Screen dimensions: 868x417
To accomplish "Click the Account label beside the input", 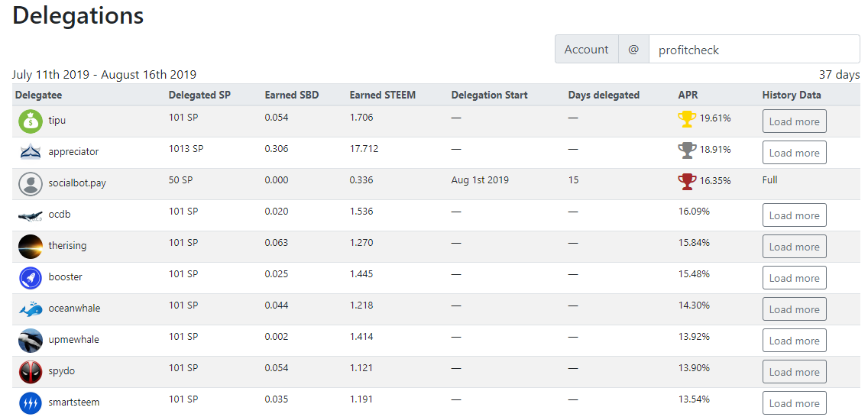I will click(586, 49).
